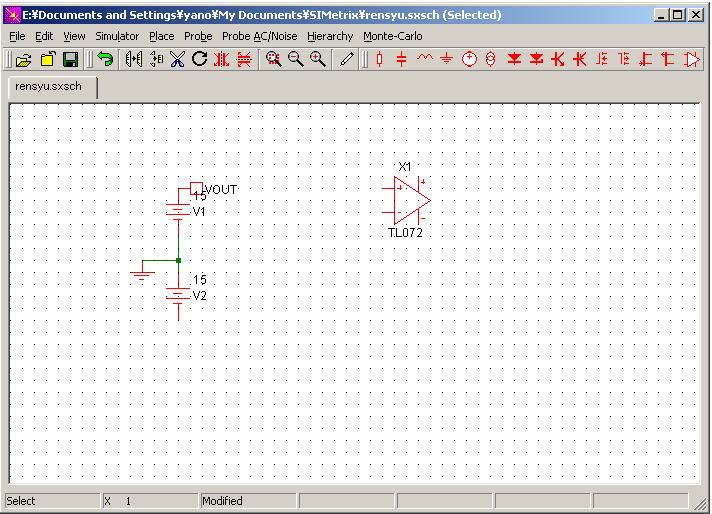Select the zoom box magnifier icon

[274, 59]
